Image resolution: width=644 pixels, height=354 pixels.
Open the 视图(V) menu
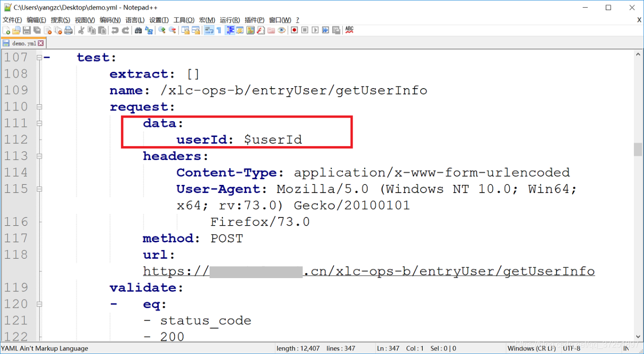[x=85, y=20]
